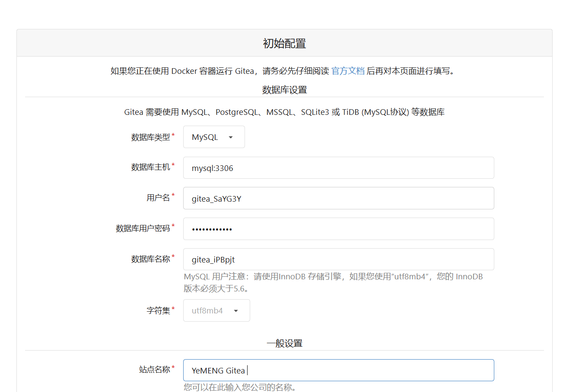Viewport: 582px width, 392px height.
Task: Click the 数据库名称 label
Action: [150, 259]
